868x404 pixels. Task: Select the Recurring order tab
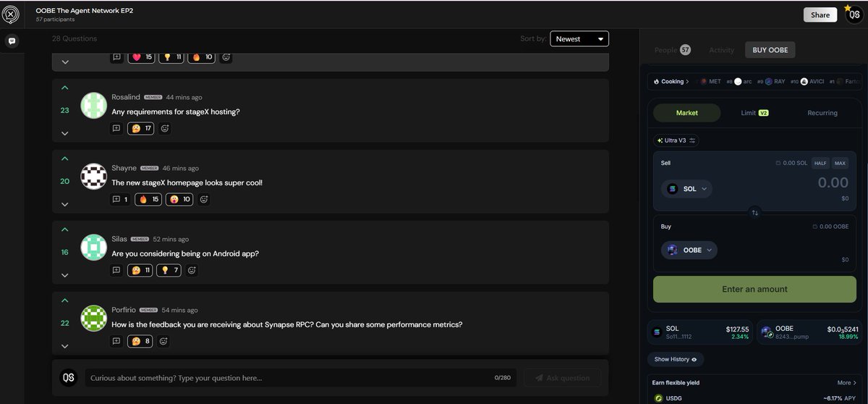(x=822, y=113)
